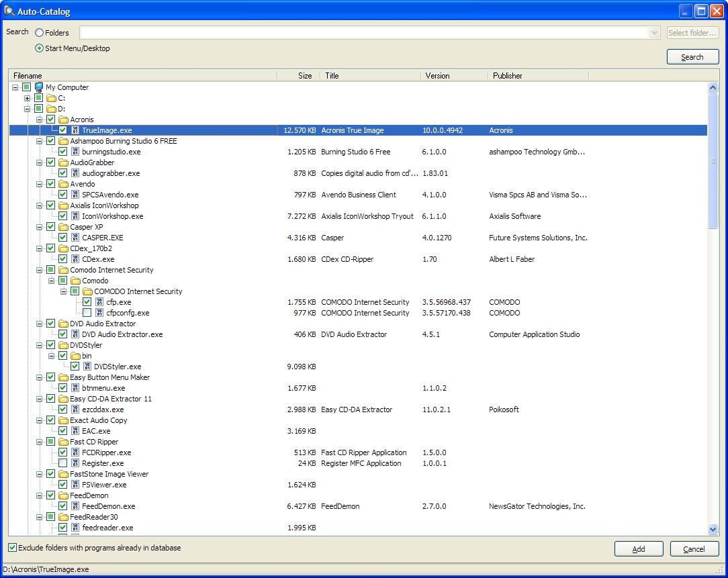Viewport: 728px width, 578px height.
Task: Click the scrollbar down arrow
Action: pos(713,529)
